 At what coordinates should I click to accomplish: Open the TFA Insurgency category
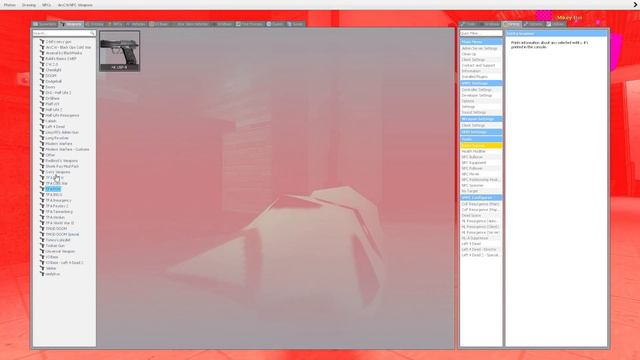58,200
